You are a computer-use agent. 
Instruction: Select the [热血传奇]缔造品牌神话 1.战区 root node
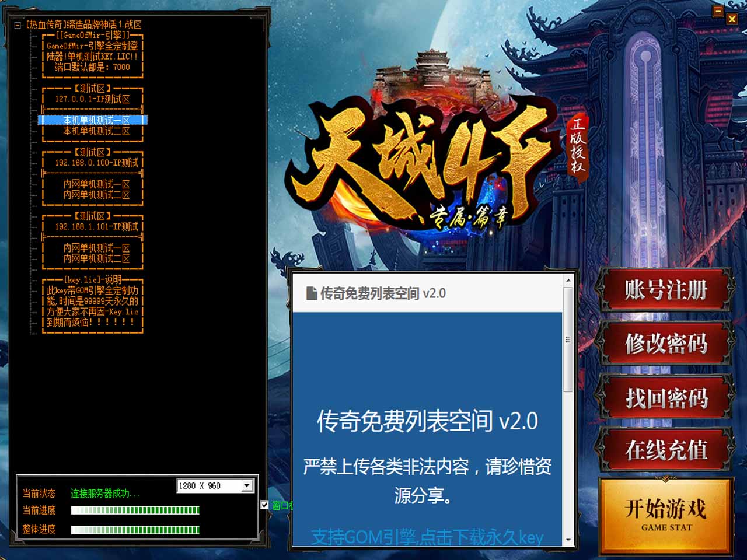click(83, 24)
